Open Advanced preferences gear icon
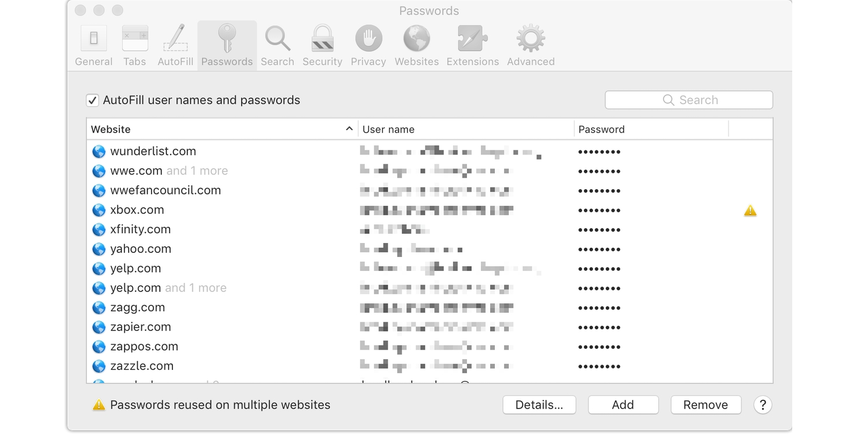868x434 pixels. [x=531, y=46]
